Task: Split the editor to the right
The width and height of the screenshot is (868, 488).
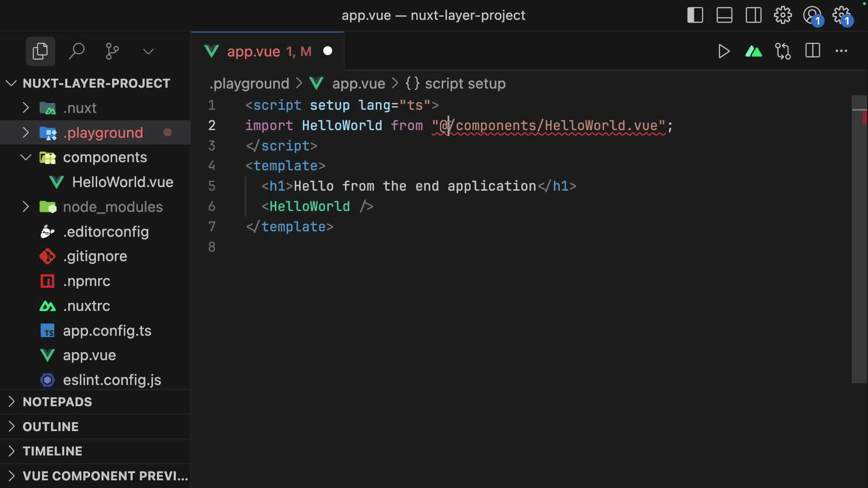Action: pos(812,51)
